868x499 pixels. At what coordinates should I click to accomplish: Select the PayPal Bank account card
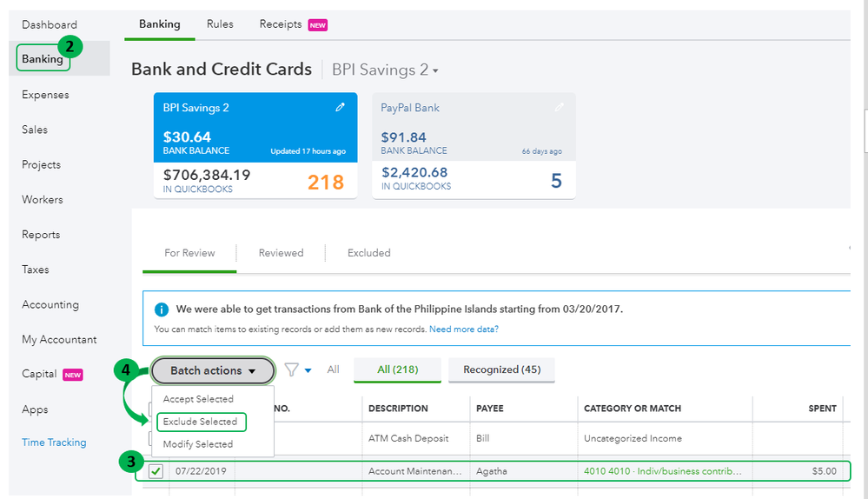click(474, 145)
